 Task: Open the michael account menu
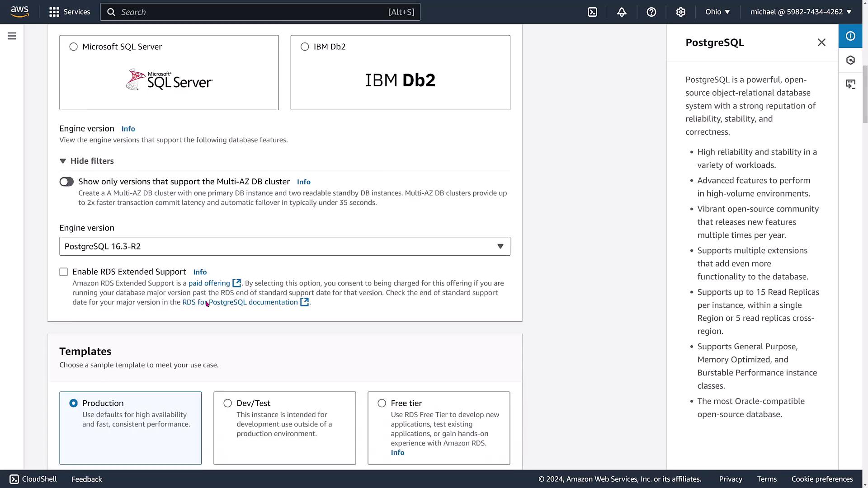click(x=801, y=12)
